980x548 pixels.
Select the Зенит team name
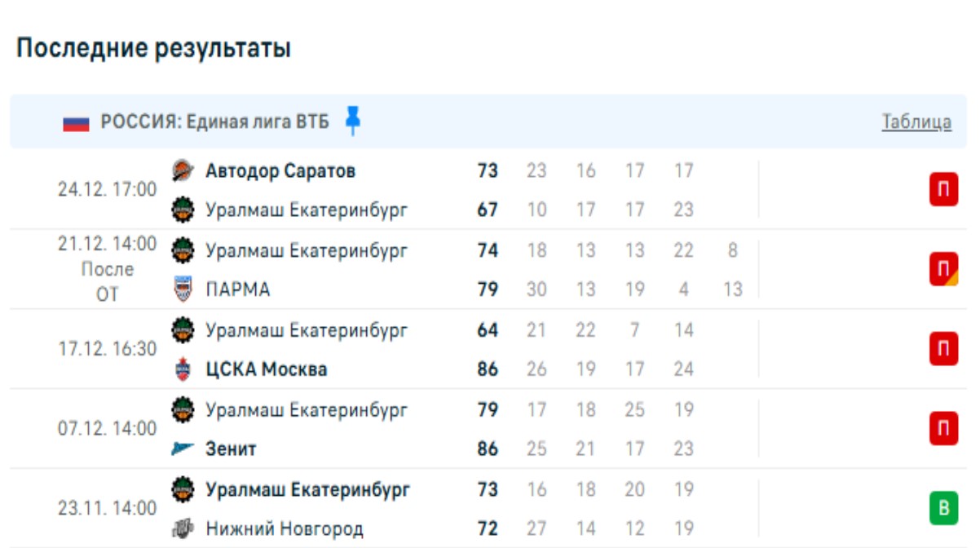[x=231, y=449]
